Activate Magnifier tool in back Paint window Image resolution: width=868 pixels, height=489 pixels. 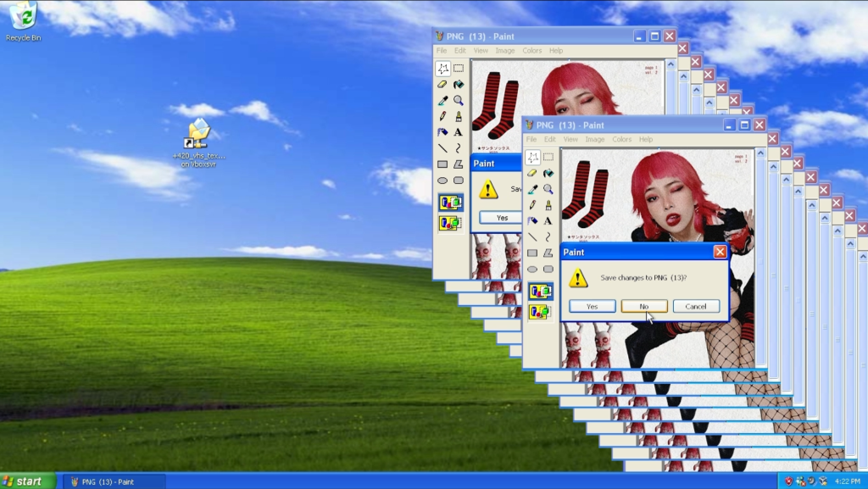[459, 101]
